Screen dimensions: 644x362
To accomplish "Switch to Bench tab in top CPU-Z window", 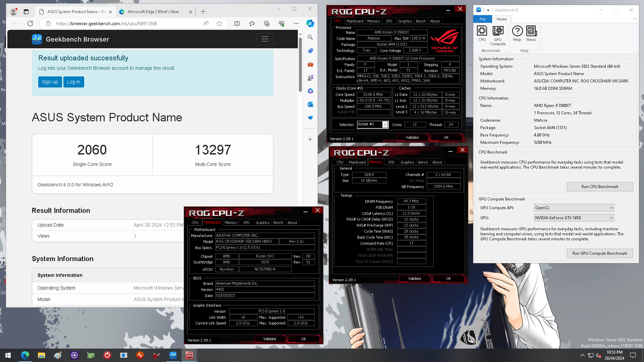I will click(x=421, y=21).
